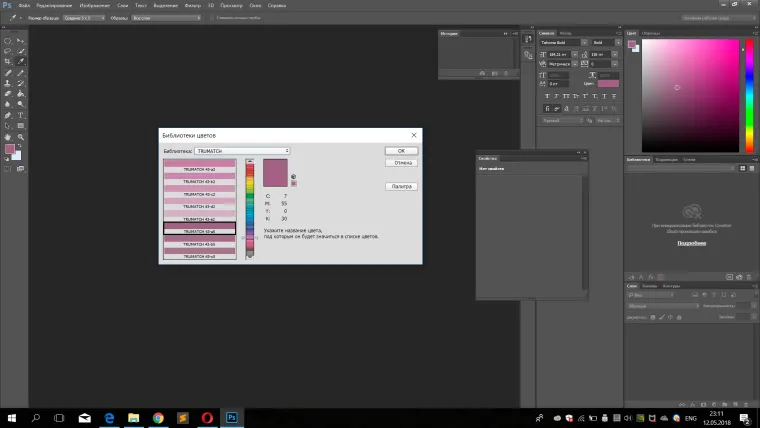Select the Move tool

coord(21,40)
